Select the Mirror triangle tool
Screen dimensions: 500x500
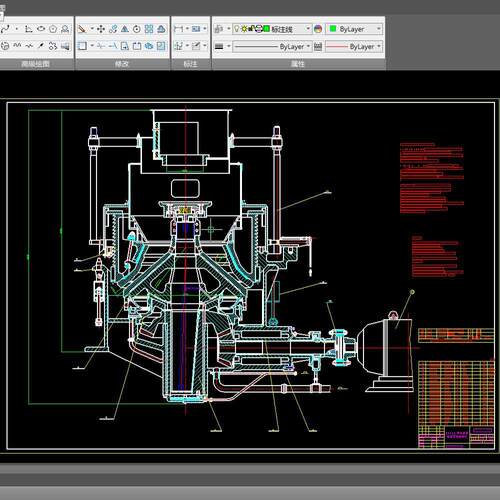coord(125,29)
